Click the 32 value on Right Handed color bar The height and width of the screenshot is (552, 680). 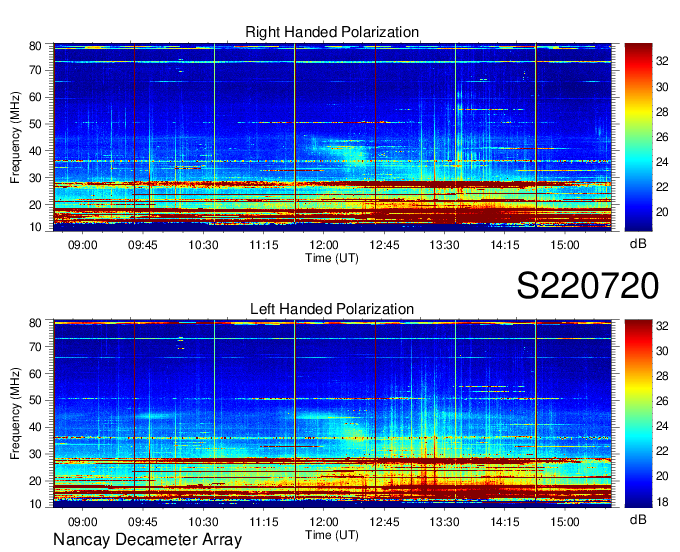pyautogui.click(x=662, y=62)
